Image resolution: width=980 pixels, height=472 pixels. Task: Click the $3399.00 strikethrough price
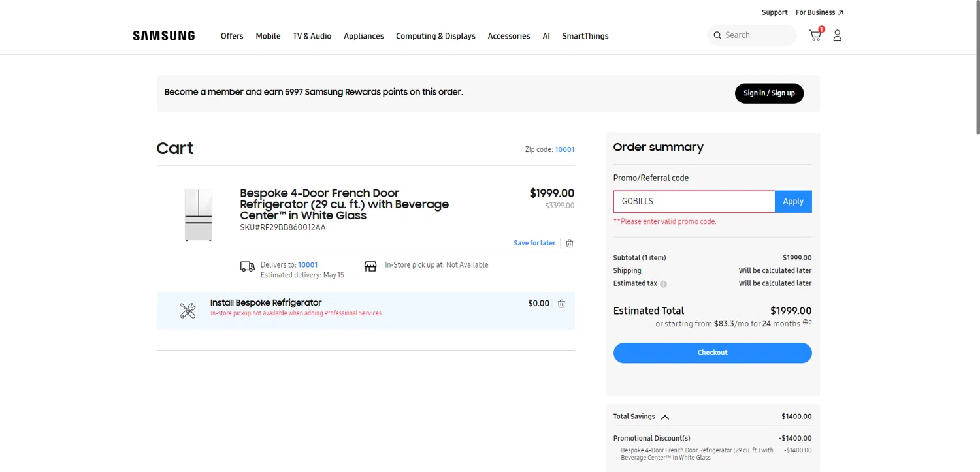[560, 206]
